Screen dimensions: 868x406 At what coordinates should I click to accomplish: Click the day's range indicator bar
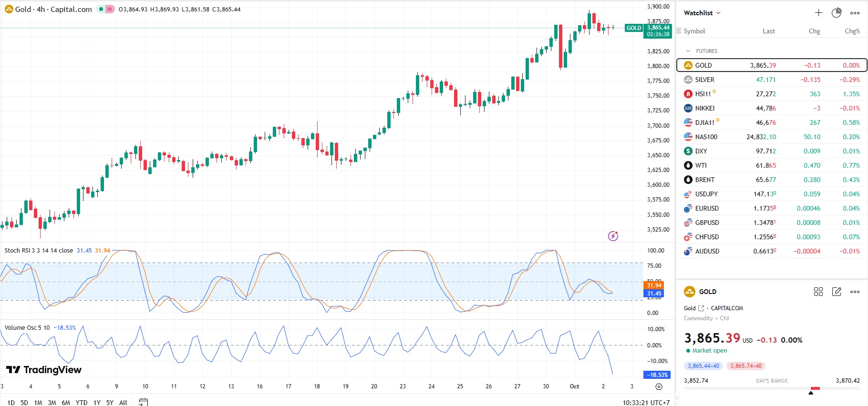point(772,389)
